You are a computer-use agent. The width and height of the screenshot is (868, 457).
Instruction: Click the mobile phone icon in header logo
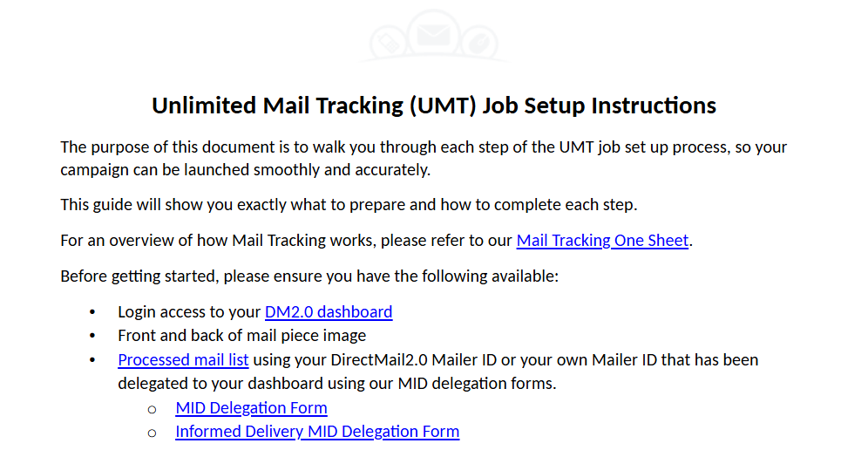(x=388, y=44)
